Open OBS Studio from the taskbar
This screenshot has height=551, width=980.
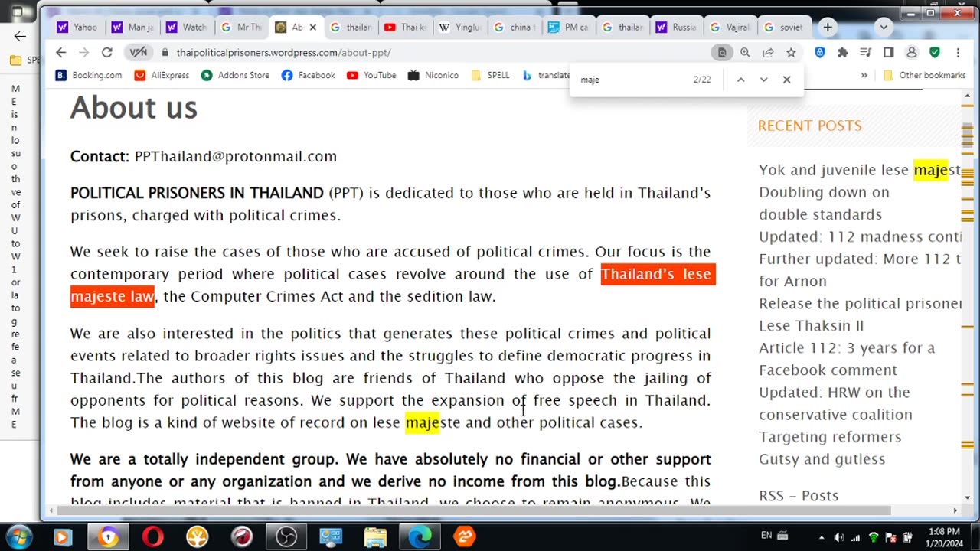286,536
